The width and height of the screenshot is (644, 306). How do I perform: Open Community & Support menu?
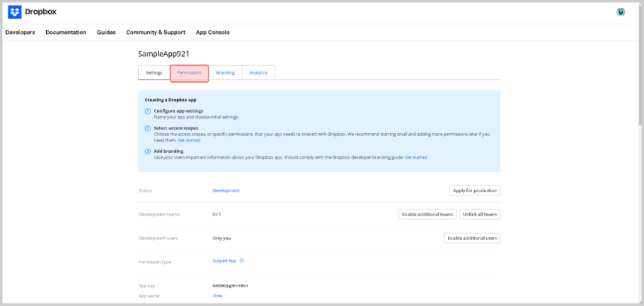click(x=156, y=32)
